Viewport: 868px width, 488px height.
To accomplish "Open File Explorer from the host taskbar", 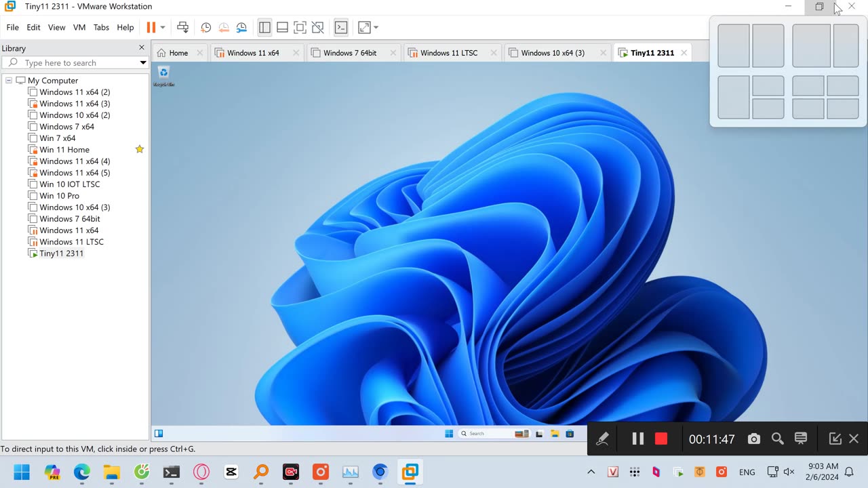I will (x=112, y=472).
